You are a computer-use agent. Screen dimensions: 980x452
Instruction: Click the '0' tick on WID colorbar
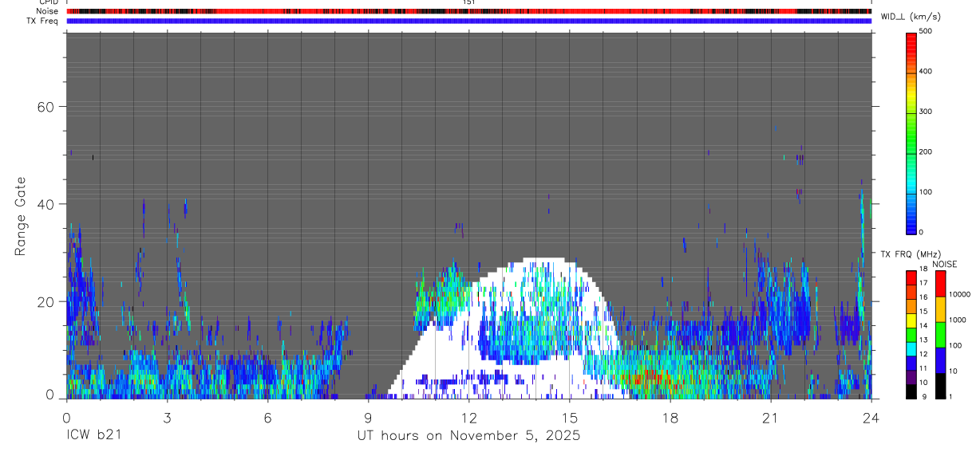coord(922,232)
